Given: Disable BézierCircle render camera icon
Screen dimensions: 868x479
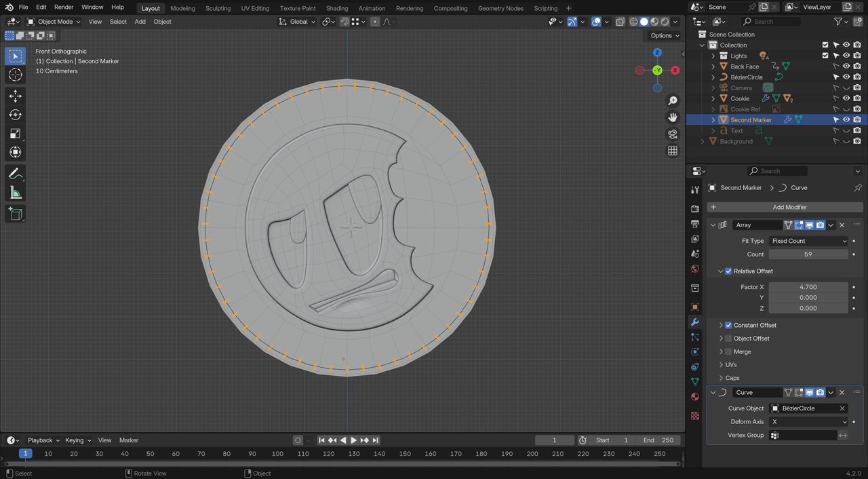Looking at the screenshot, I should [x=857, y=77].
